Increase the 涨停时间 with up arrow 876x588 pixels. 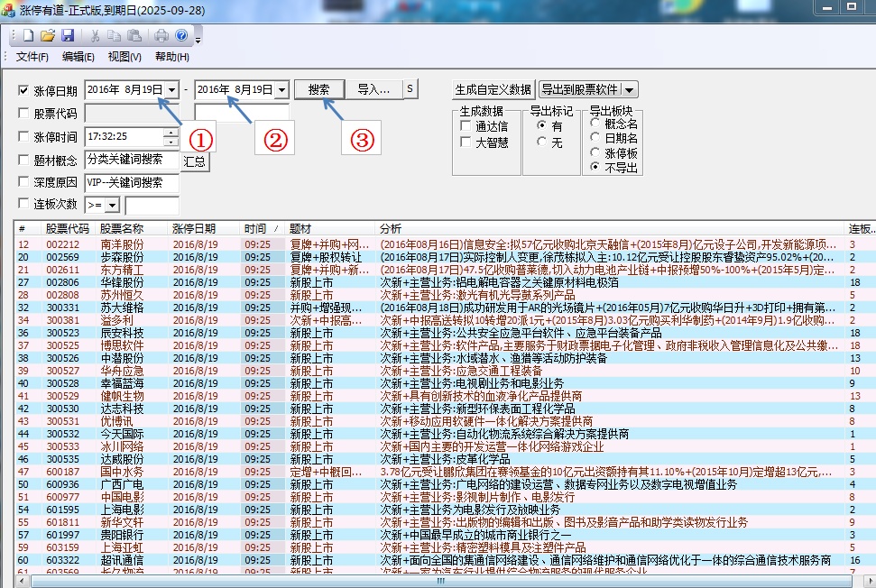click(171, 133)
